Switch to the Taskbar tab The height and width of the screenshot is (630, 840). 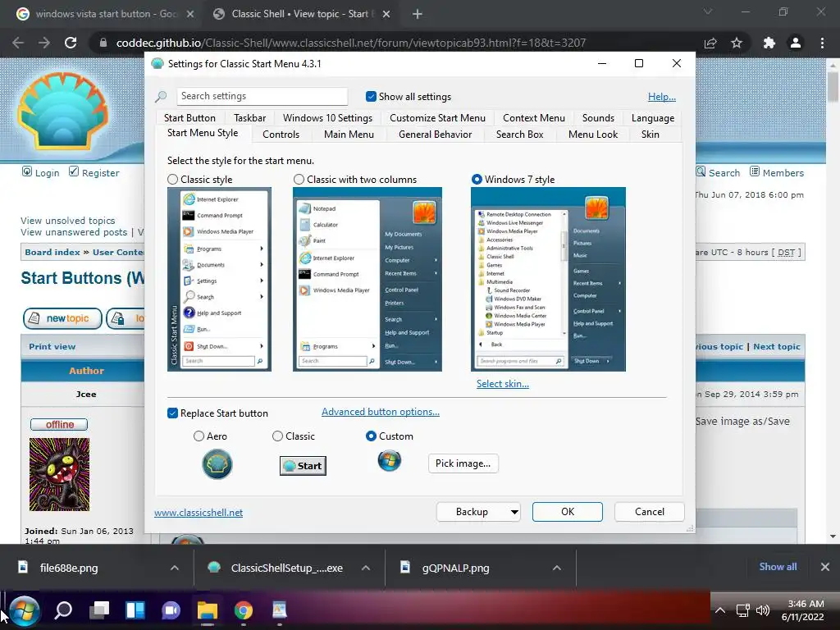click(249, 118)
